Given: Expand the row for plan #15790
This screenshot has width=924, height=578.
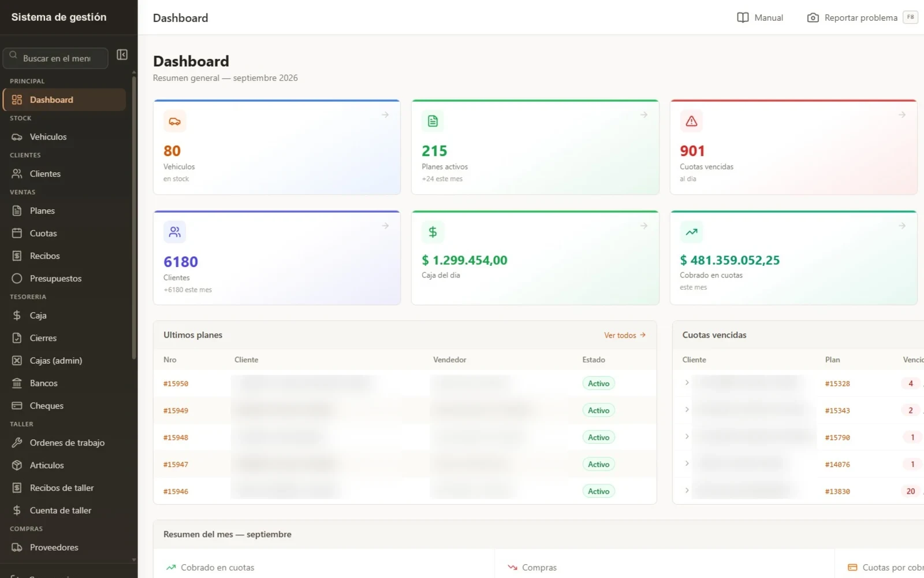Looking at the screenshot, I should click(x=687, y=436).
